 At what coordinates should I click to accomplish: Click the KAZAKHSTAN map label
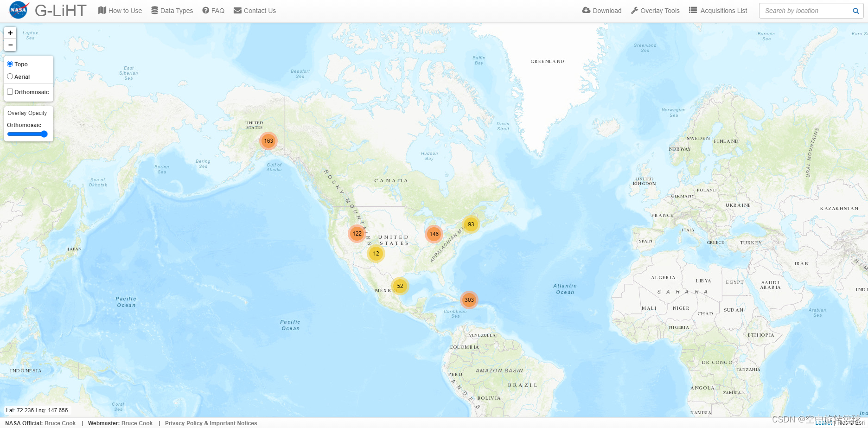point(839,209)
